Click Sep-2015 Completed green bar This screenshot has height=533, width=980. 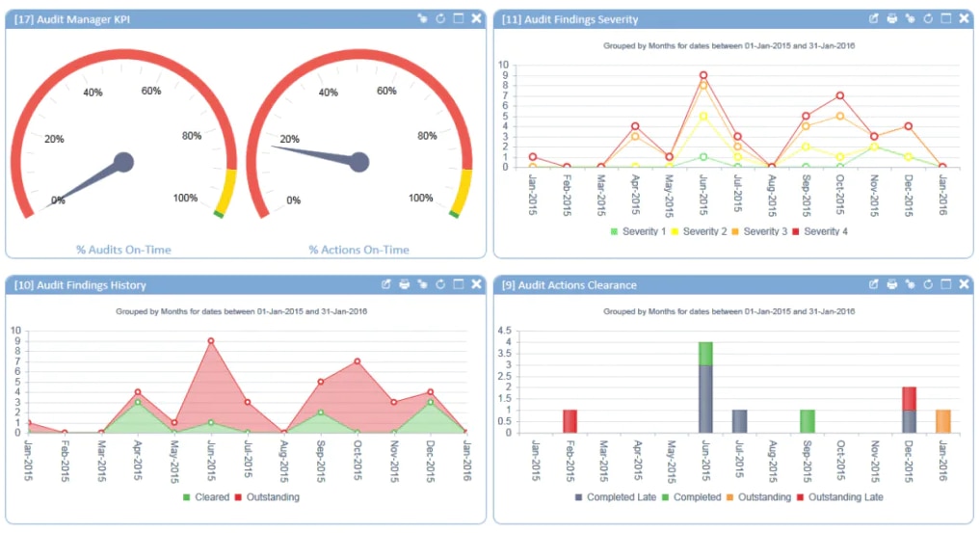coord(808,421)
